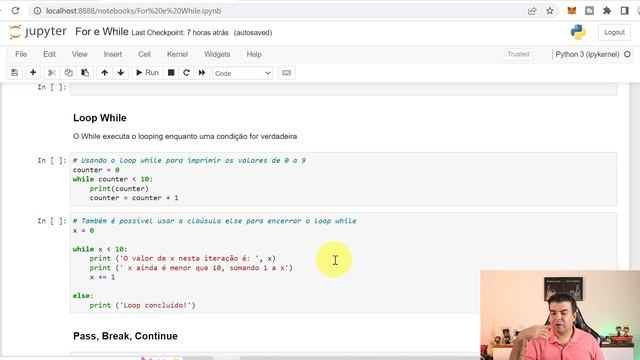Rename the notebook title For e While
The height and width of the screenshot is (360, 640).
pyautogui.click(x=102, y=32)
